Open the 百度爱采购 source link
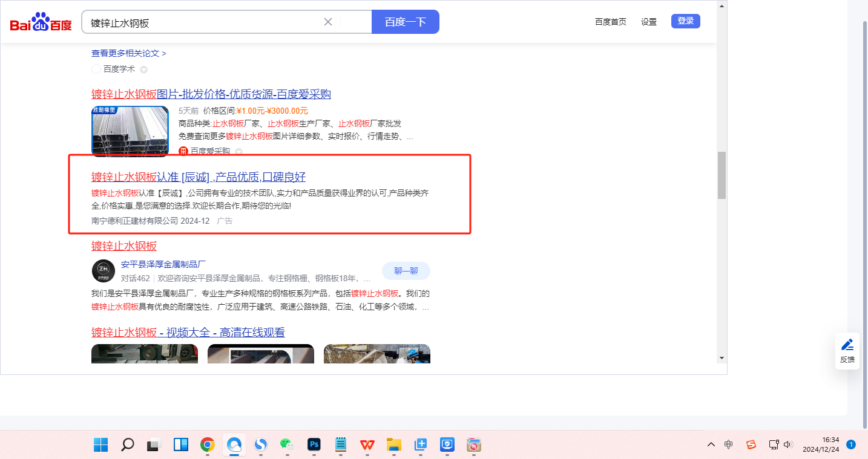 (210, 151)
